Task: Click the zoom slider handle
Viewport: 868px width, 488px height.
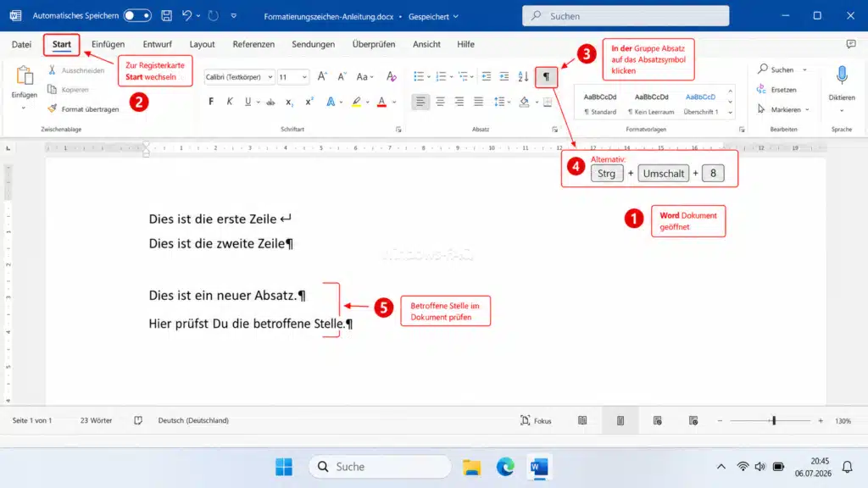Action: click(x=774, y=421)
